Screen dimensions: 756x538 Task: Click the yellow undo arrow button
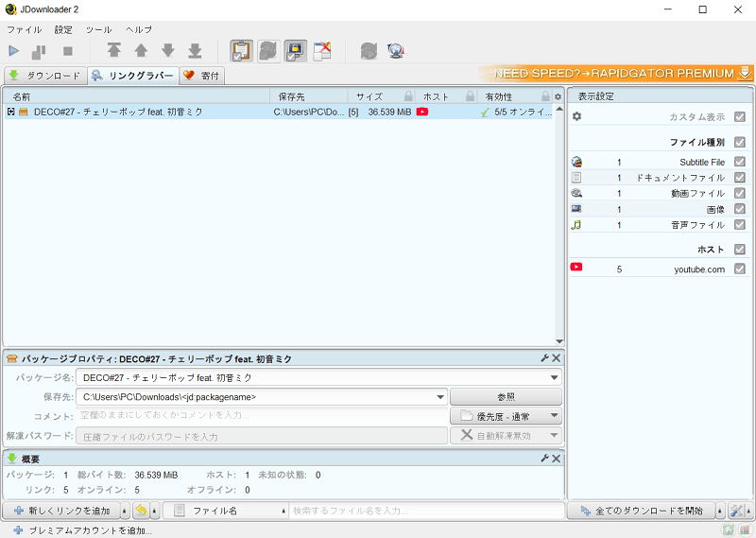click(141, 511)
